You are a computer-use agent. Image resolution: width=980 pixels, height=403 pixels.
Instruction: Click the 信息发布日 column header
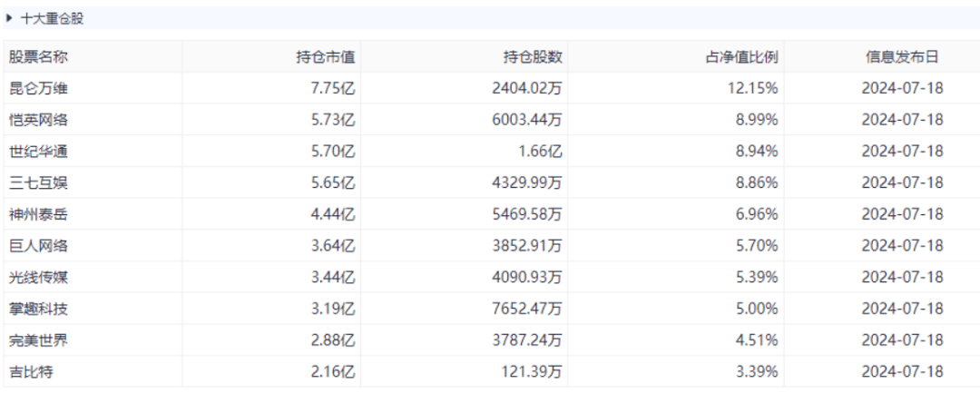[902, 57]
